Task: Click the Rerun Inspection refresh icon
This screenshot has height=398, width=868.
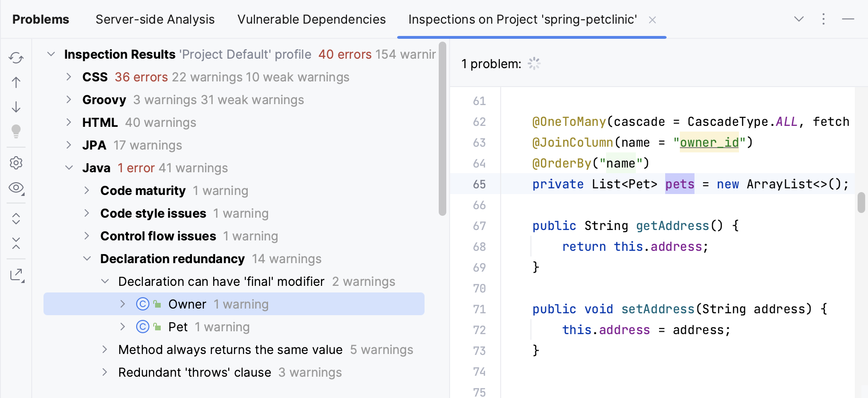Action: pyautogui.click(x=16, y=58)
